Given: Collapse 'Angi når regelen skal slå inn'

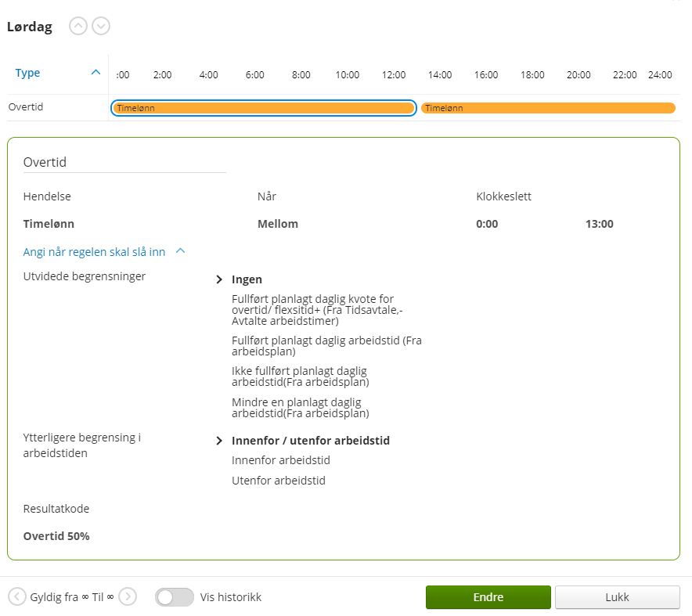Looking at the screenshot, I should point(180,251).
